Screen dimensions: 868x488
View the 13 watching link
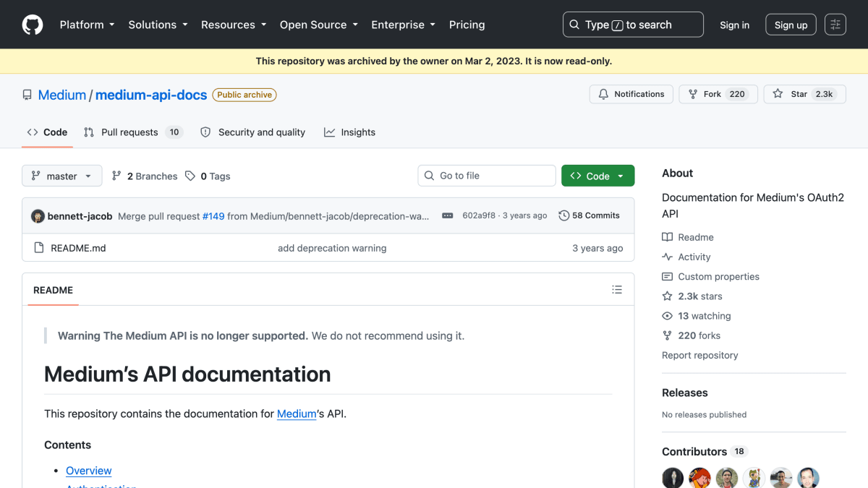697,316
